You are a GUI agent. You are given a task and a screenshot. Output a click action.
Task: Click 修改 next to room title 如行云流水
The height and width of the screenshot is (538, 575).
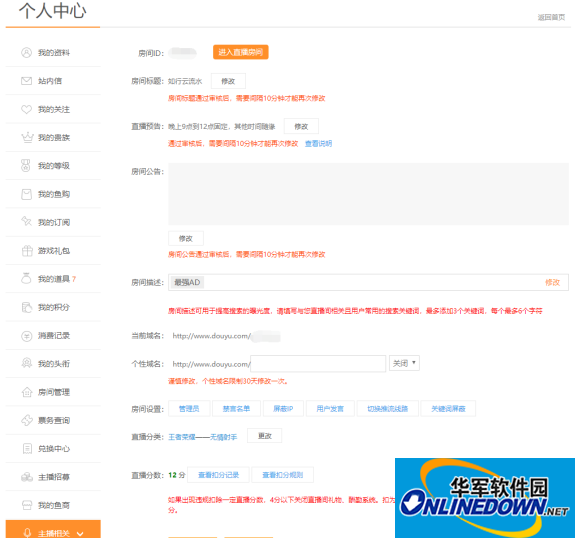228,81
